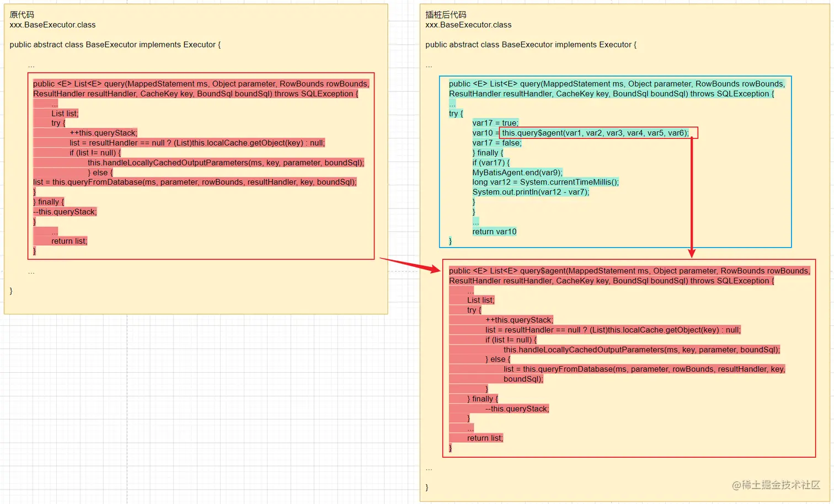Click '} else {' in the 原代码 panel
This screenshot has width=834, height=504.
[100, 173]
